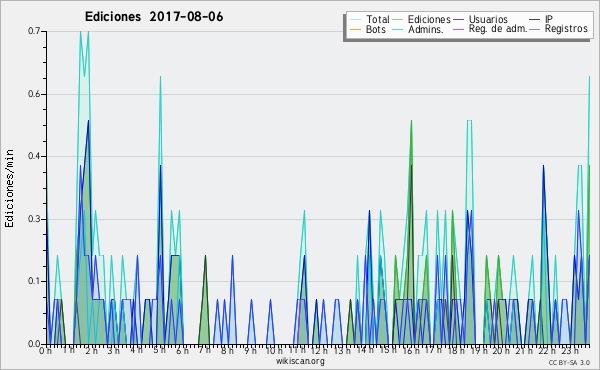Click the '10 h' x-axis label
This screenshot has height=370, width=600.
[x=274, y=350]
